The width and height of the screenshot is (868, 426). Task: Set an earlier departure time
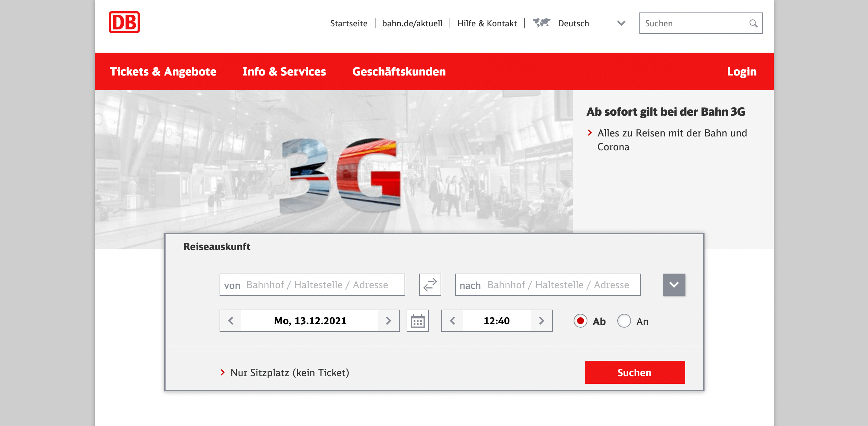tap(452, 321)
